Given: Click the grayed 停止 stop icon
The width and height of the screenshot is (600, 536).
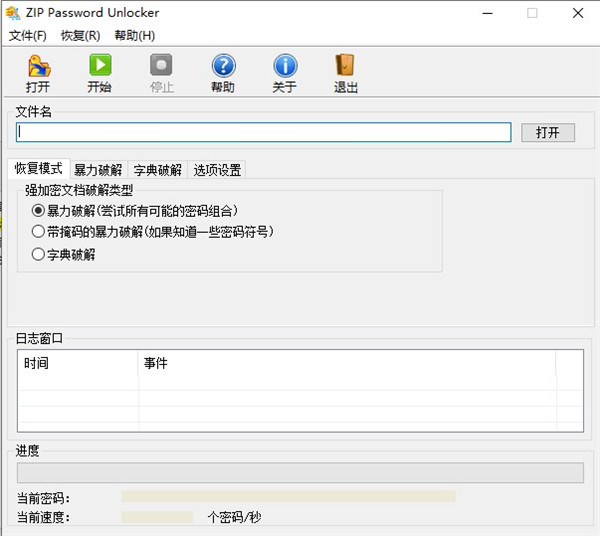Looking at the screenshot, I should pyautogui.click(x=161, y=65).
